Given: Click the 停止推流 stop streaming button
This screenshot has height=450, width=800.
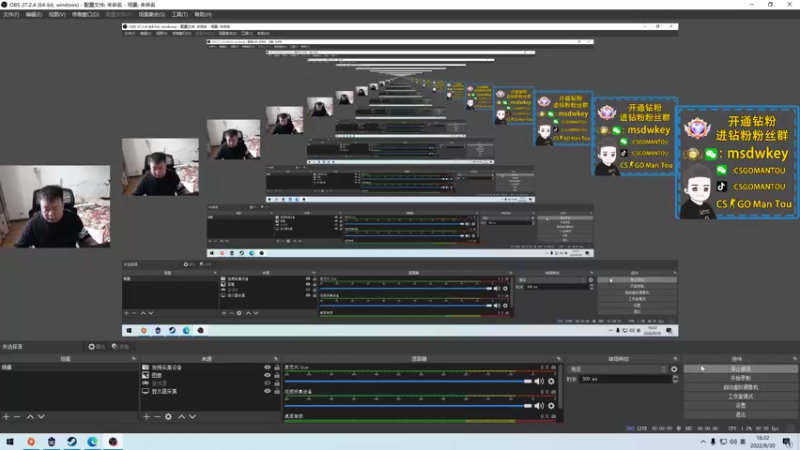Looking at the screenshot, I should tap(740, 368).
